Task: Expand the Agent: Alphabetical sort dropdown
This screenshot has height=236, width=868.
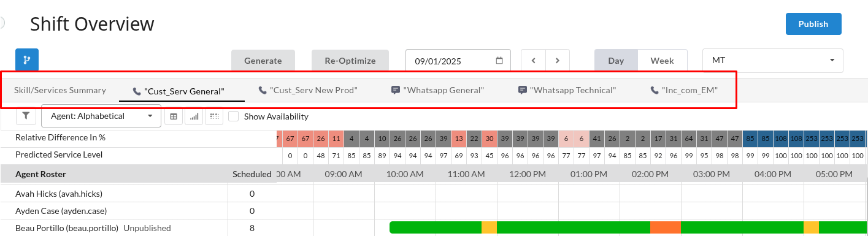Action: point(101,116)
